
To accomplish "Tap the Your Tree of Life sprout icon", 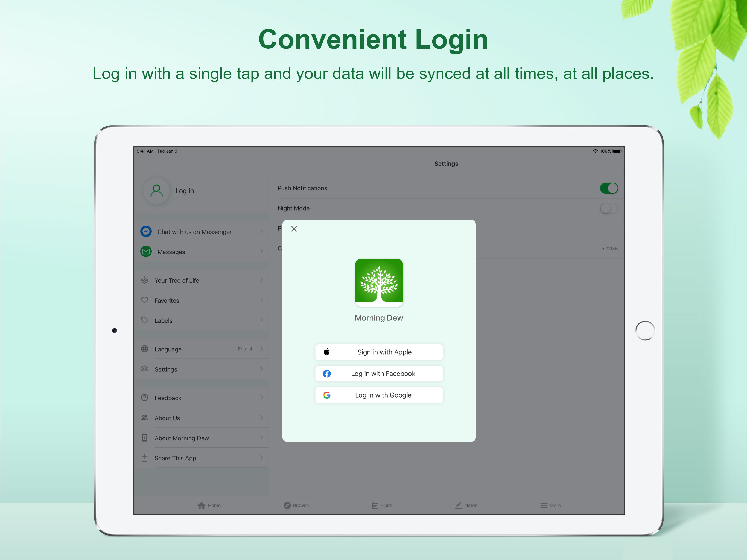I will click(x=145, y=280).
